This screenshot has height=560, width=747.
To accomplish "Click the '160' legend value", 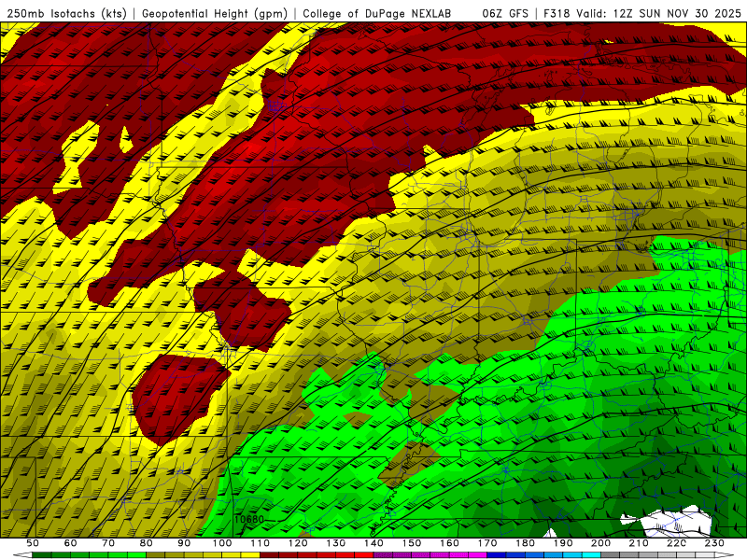I will 449,543.
